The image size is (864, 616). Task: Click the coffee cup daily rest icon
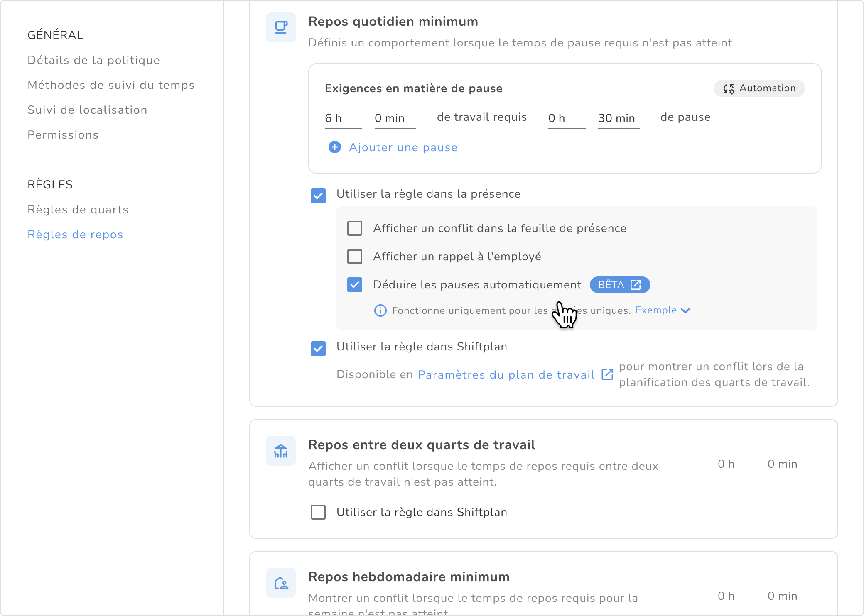point(281,27)
